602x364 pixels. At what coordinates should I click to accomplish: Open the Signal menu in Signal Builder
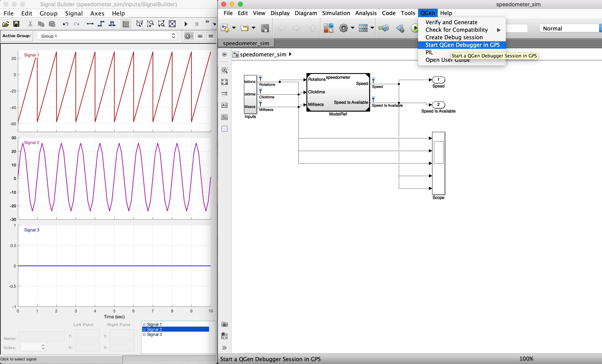pyautogui.click(x=74, y=13)
